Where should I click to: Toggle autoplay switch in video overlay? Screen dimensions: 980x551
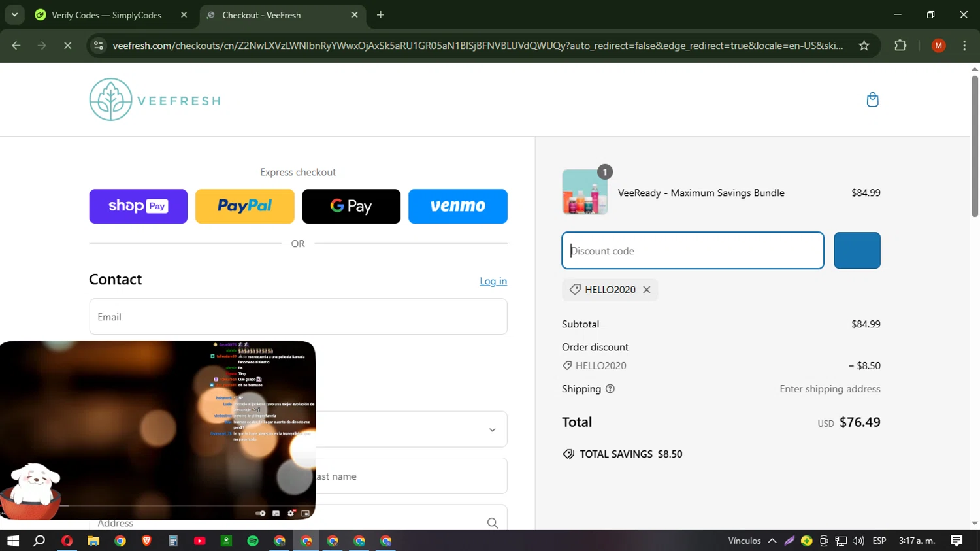[x=261, y=513]
